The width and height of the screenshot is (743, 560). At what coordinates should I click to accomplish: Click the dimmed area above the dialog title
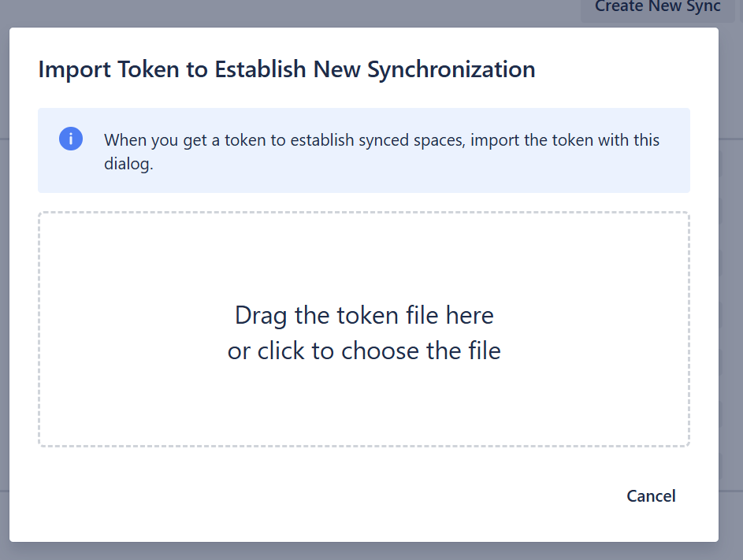pos(315,12)
